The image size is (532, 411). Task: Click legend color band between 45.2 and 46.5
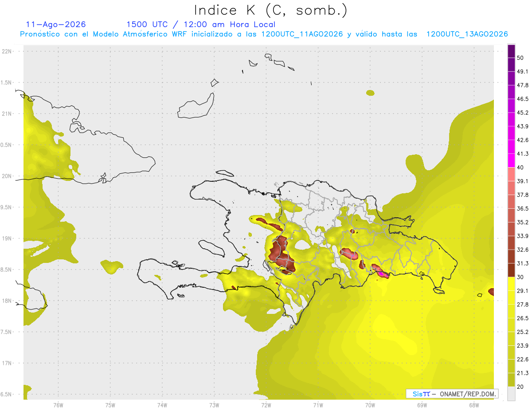(x=511, y=106)
